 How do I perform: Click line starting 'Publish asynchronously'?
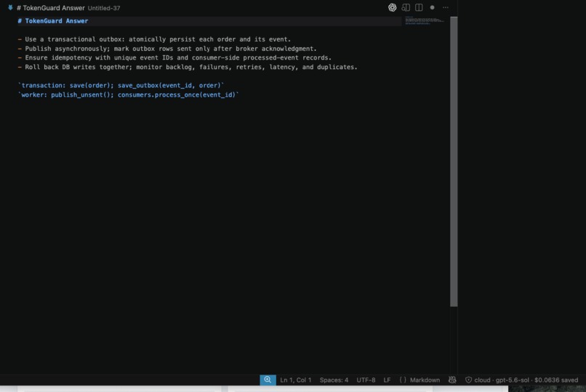point(167,49)
